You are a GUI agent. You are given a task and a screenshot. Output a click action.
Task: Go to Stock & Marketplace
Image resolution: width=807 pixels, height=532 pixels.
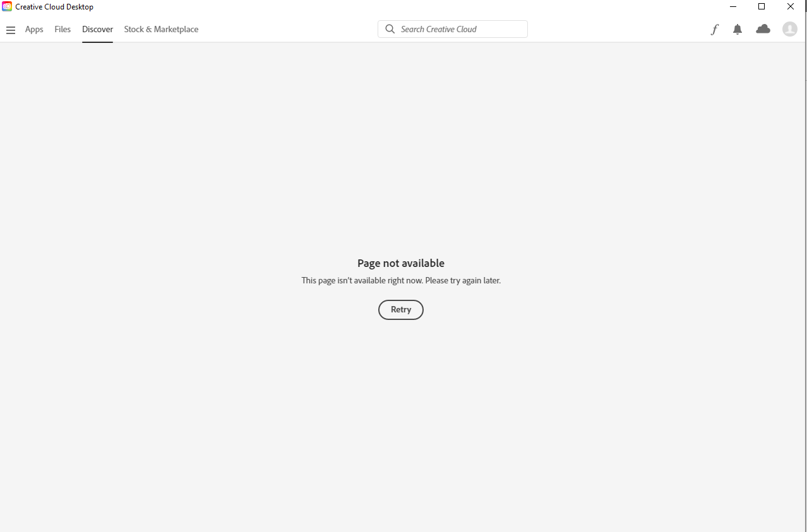[x=161, y=29]
